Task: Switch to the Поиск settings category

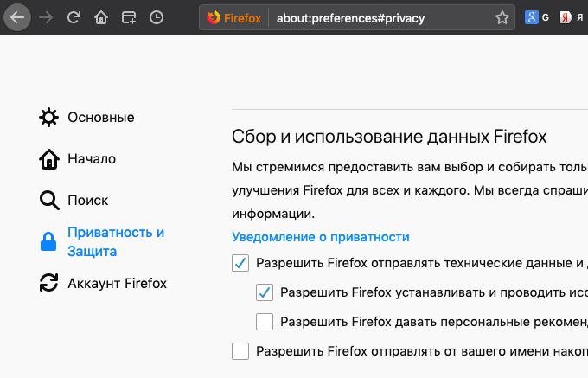Action: [87, 201]
